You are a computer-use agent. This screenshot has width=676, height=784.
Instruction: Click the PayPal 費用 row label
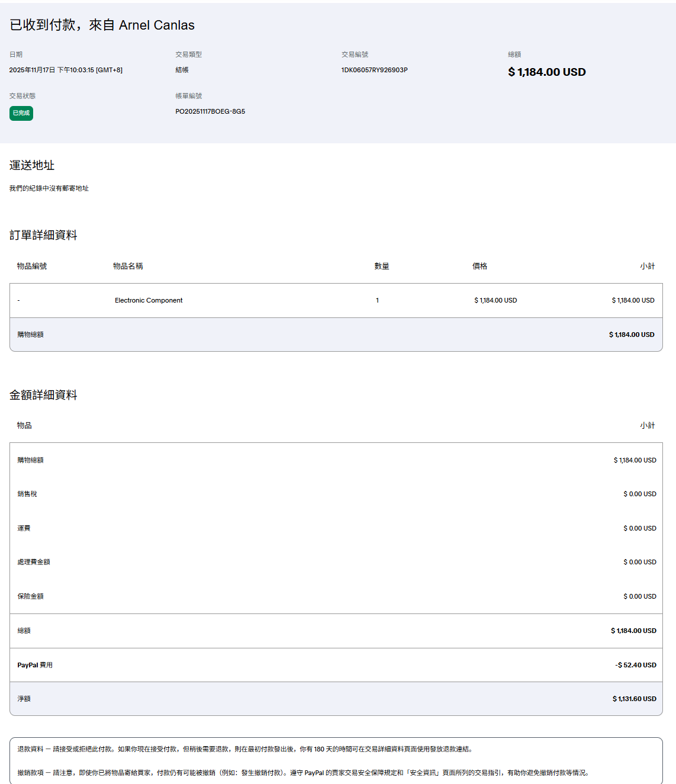click(35, 665)
